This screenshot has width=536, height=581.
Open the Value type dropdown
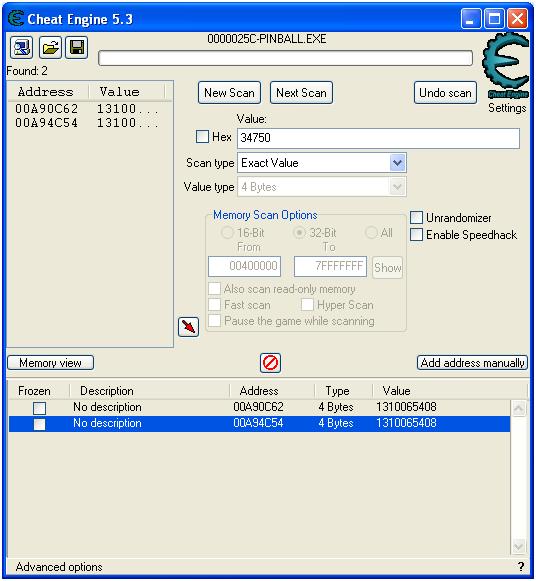click(x=397, y=187)
